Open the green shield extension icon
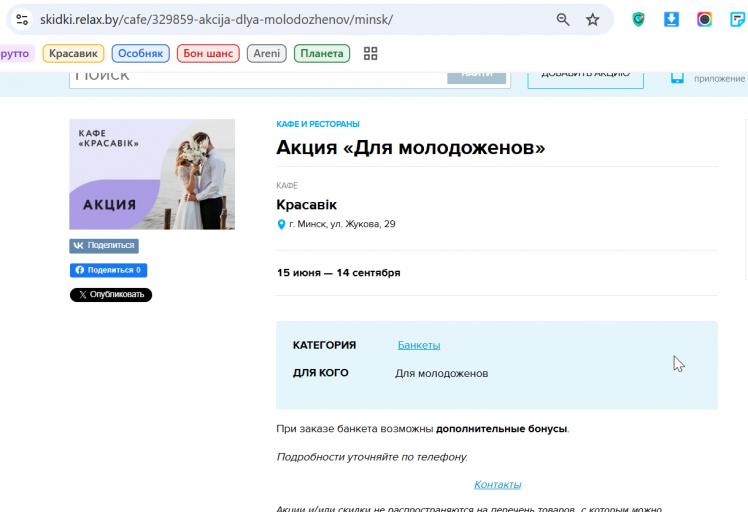 638,20
